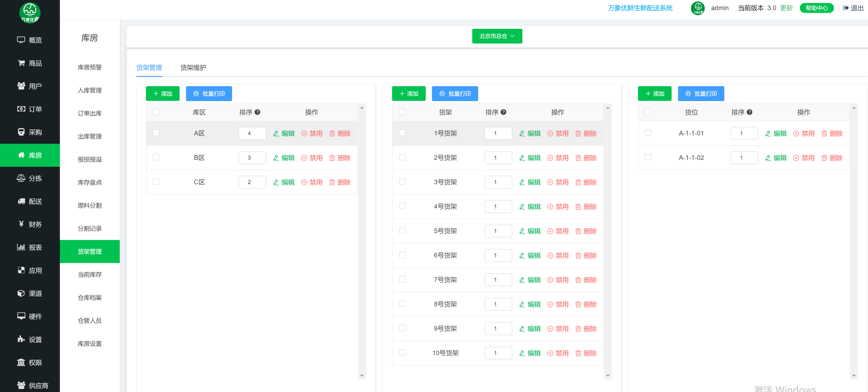Click the exit 退出 icon at top right
This screenshot has height=392, width=868.
(x=845, y=8)
